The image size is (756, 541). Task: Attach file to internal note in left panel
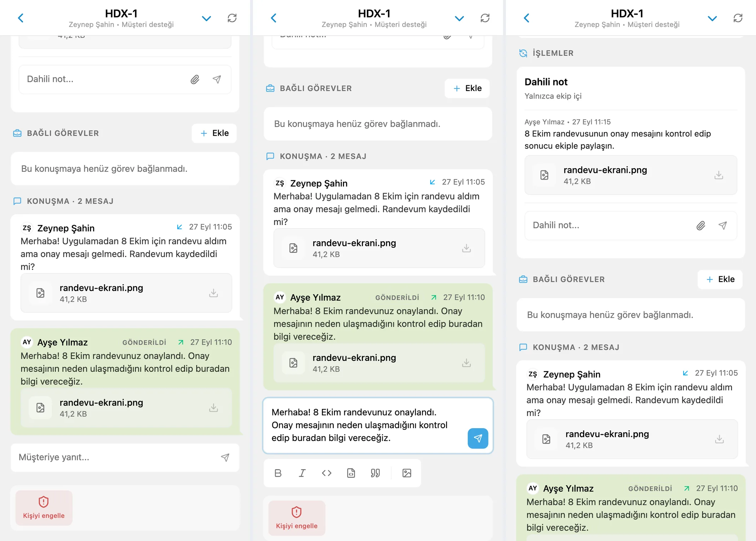point(195,79)
